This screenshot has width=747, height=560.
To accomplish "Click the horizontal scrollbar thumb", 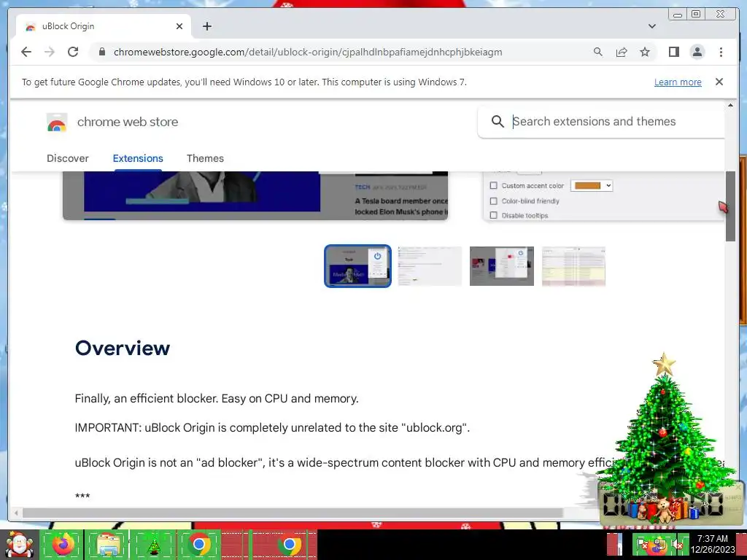I will tap(293, 513).
